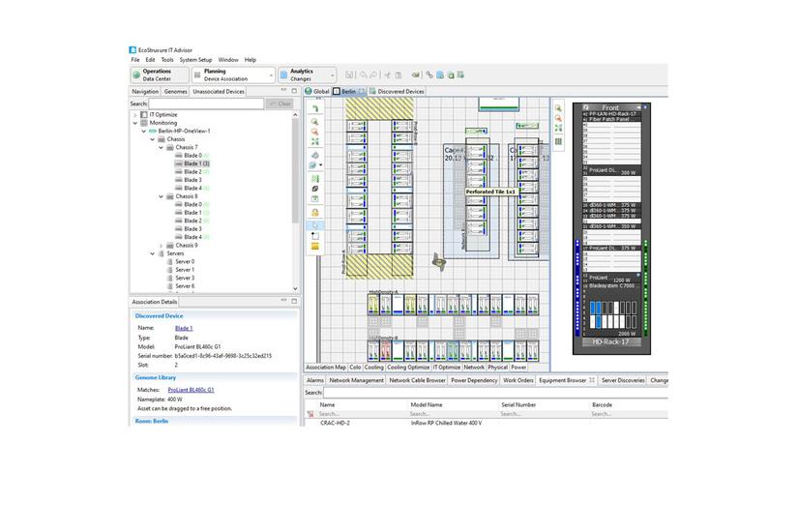
Task: Close the Berlin tab
Action: point(361,92)
